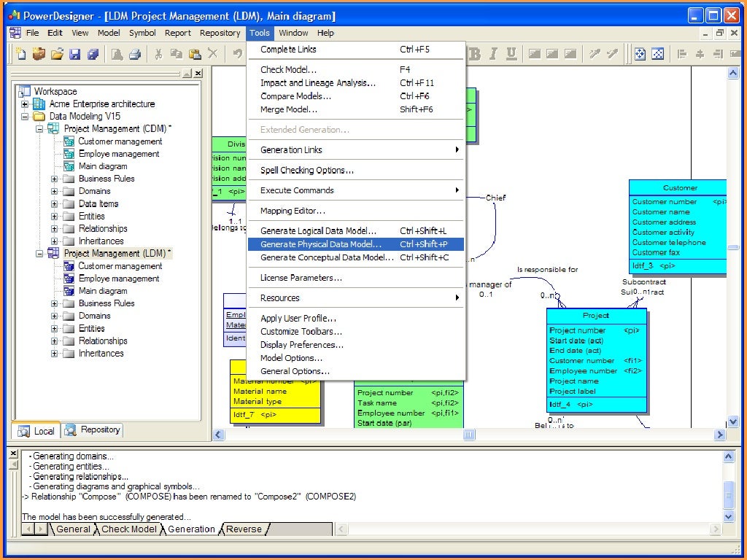Click the Paste clipboard icon
This screenshot has width=747, height=560.
click(x=194, y=54)
